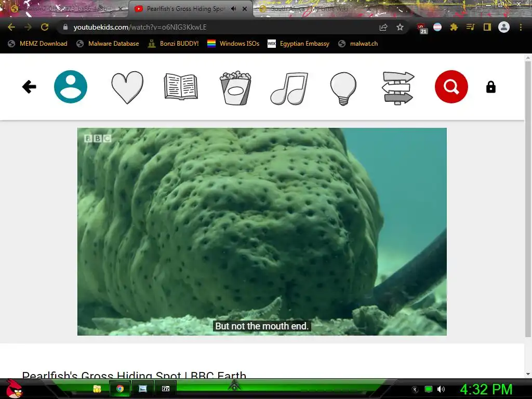Viewport: 532px width, 399px height.
Task: Open the heart favorites category
Action: click(x=127, y=87)
